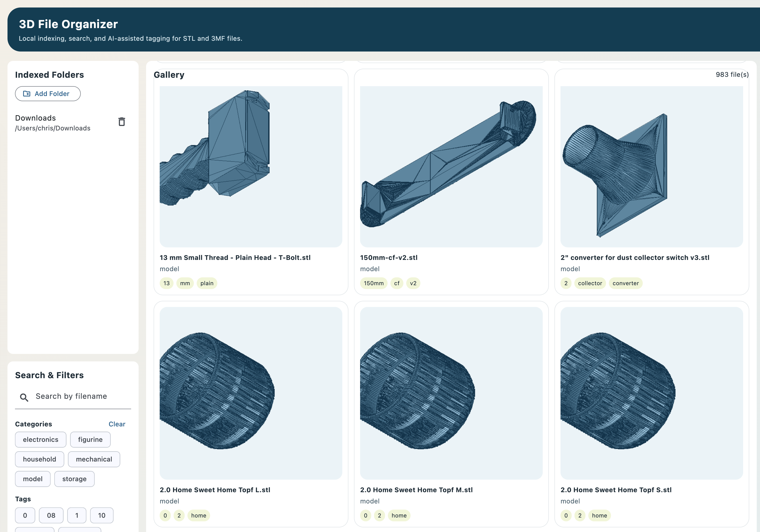760x532 pixels.
Task: Click the Add Folder button
Action: [x=47, y=94]
